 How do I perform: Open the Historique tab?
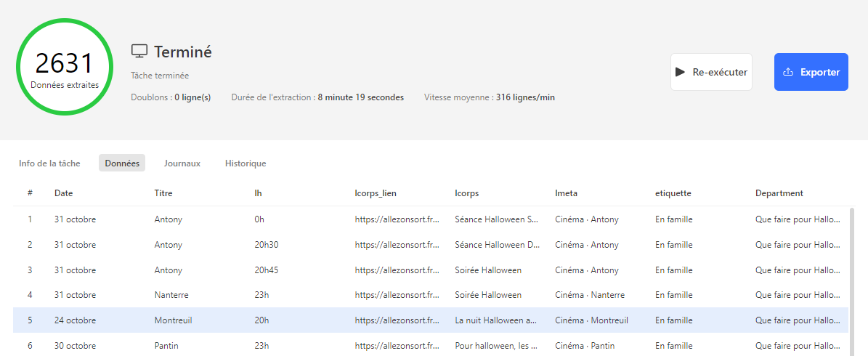[x=246, y=163]
